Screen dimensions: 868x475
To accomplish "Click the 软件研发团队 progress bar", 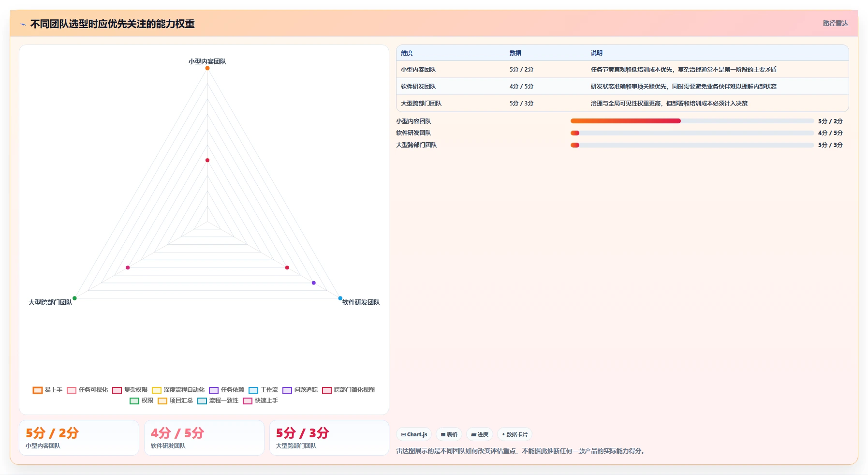I will (692, 133).
